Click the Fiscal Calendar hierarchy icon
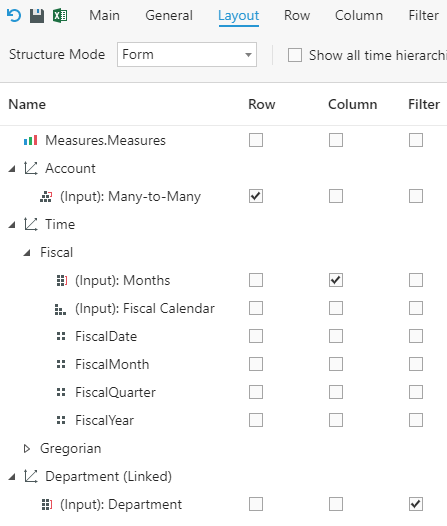This screenshot has width=447, height=526. 60,309
